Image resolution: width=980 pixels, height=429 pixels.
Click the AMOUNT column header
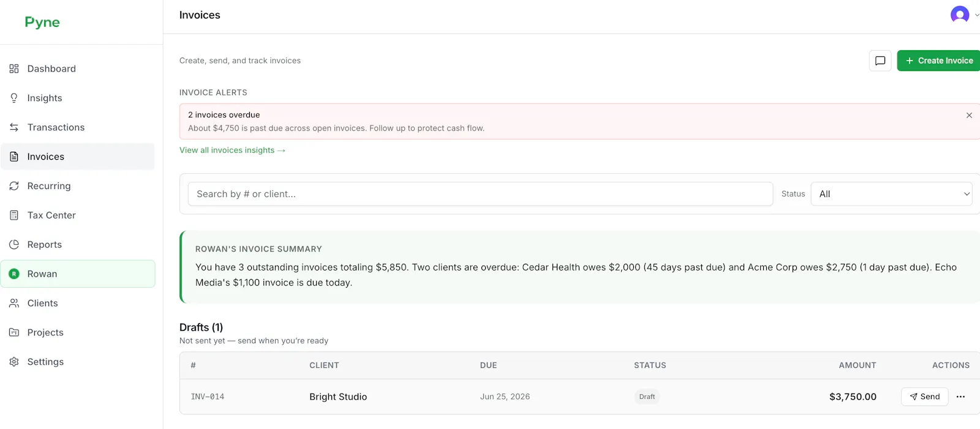pos(858,365)
